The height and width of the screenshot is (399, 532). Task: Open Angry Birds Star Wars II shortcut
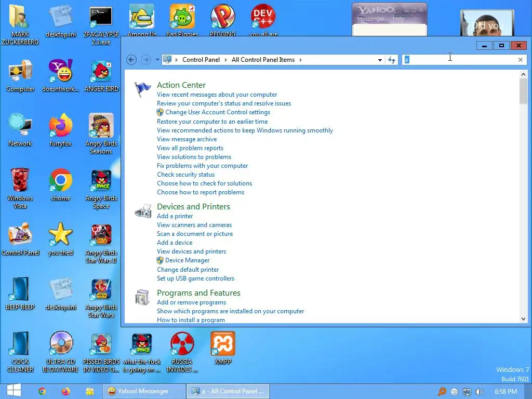(101, 243)
